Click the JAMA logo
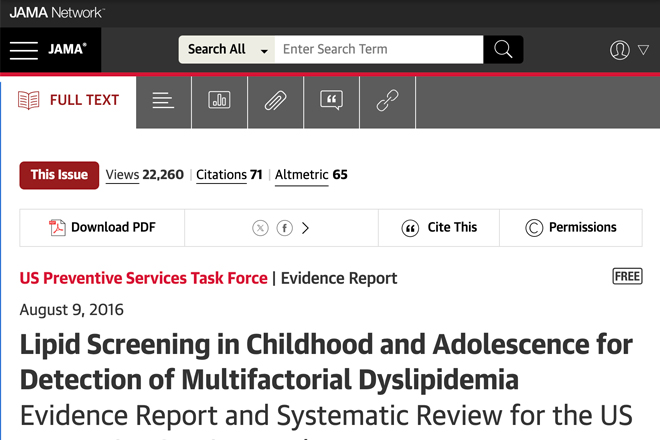Image resolution: width=660 pixels, height=440 pixels. pos(67,49)
